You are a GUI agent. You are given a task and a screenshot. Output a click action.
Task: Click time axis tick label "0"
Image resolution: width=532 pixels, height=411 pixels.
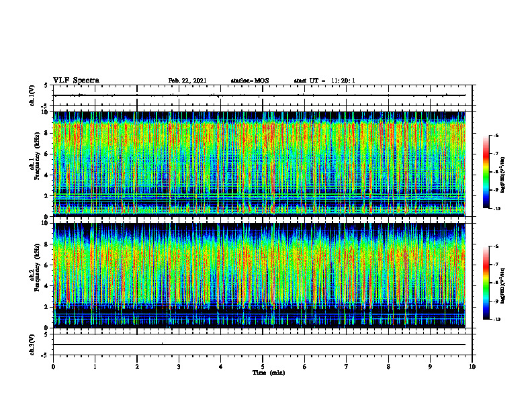[53, 367]
